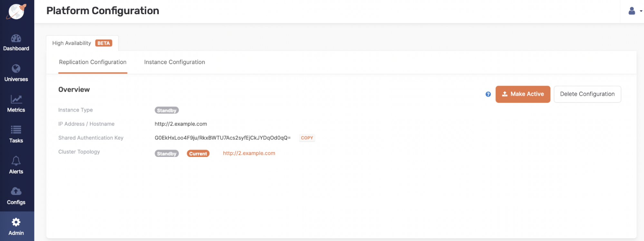The width and height of the screenshot is (644, 241).
Task: Open the Configs cloud upload icon
Action: click(x=16, y=191)
